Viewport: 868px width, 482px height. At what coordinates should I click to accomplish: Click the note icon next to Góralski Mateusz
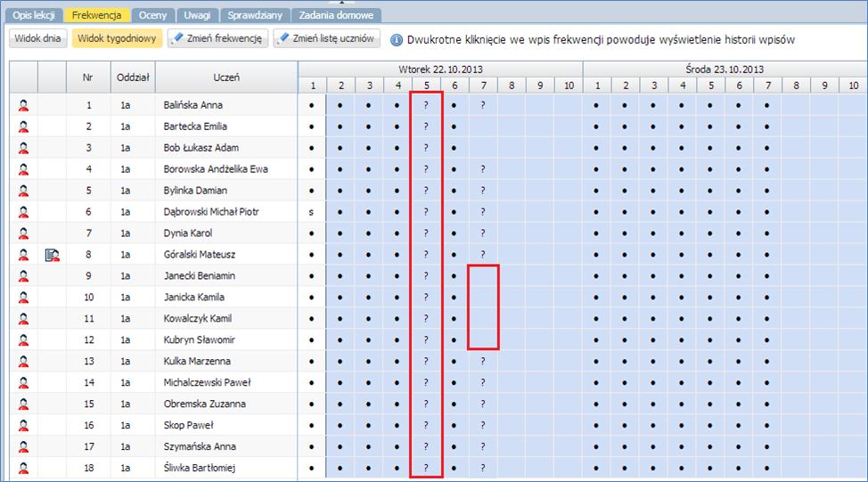(x=52, y=255)
